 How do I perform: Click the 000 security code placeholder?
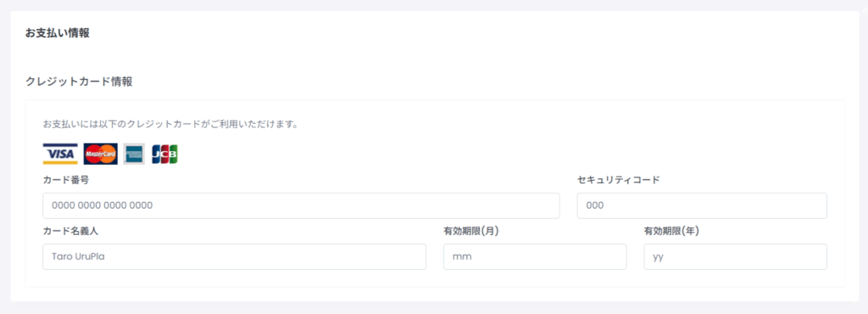594,205
